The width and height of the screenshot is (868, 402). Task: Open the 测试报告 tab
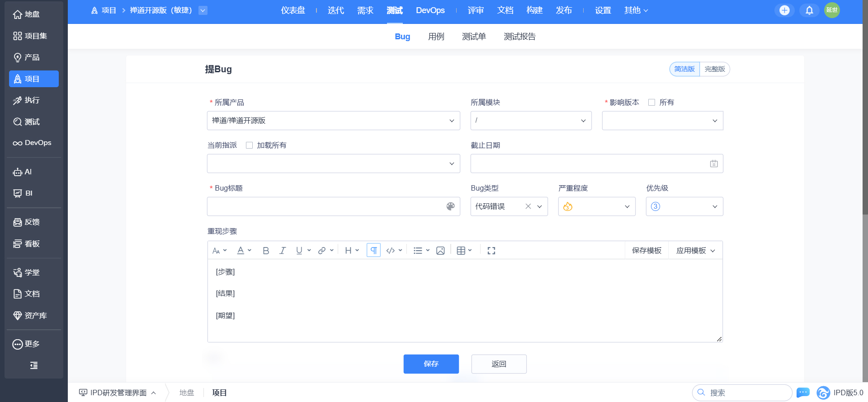pyautogui.click(x=520, y=37)
